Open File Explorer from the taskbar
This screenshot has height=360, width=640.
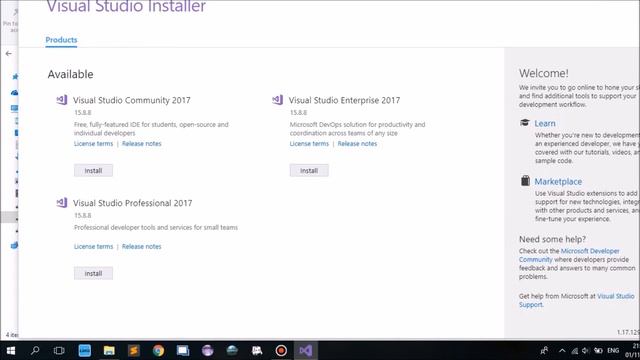109,351
